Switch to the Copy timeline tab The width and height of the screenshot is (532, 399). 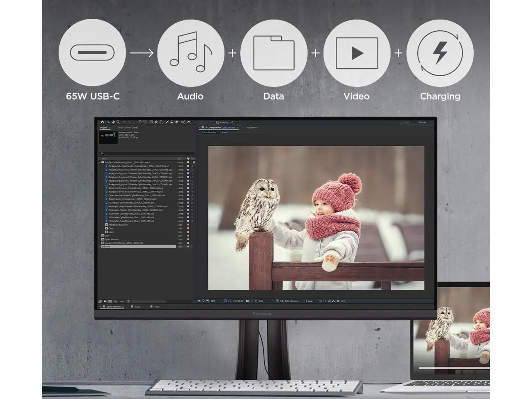(x=137, y=307)
